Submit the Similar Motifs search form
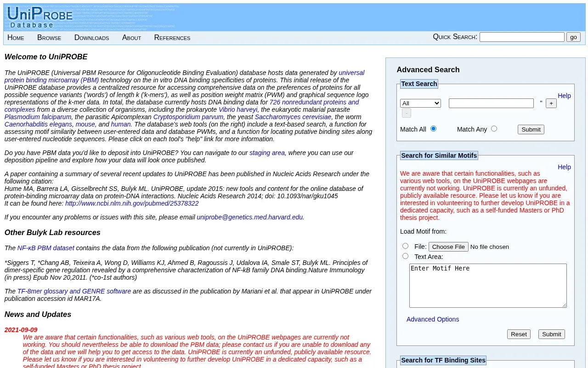The height and width of the screenshot is (368, 588). 552,334
